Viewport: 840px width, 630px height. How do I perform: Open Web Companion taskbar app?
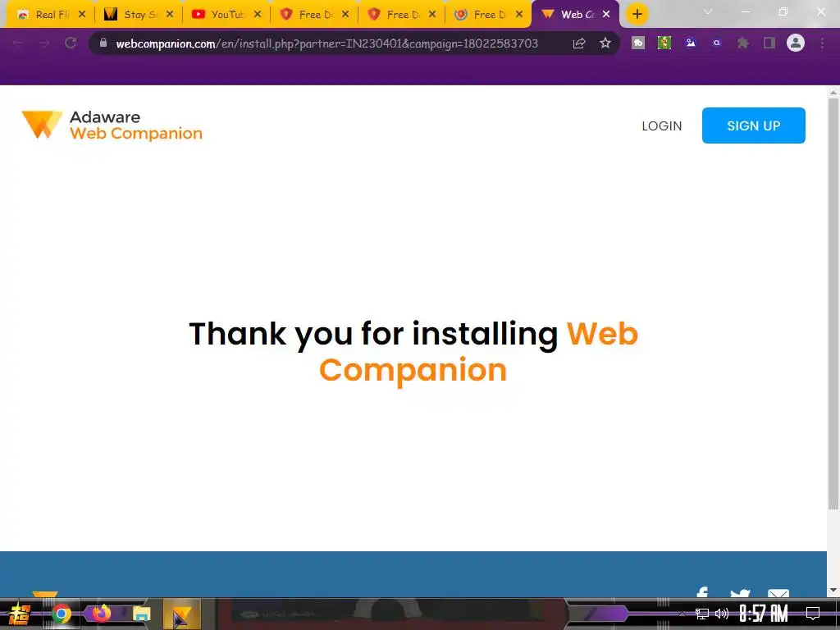tap(181, 614)
